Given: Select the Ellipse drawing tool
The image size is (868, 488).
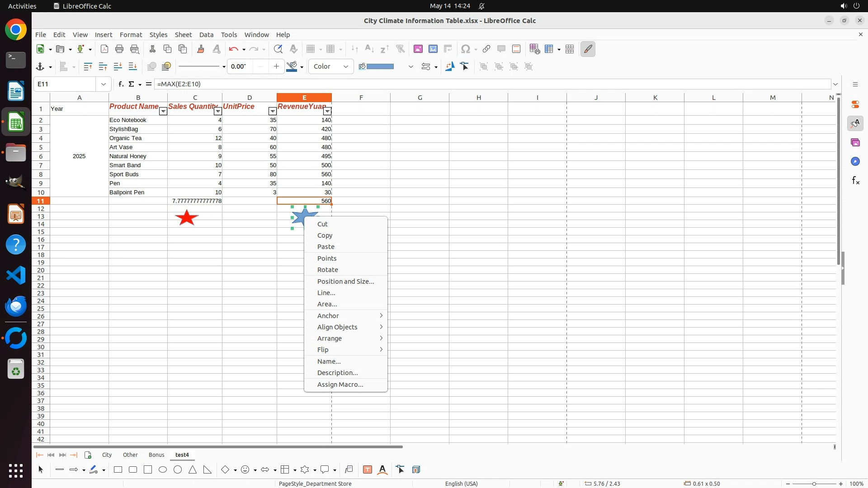Looking at the screenshot, I should point(163,470).
